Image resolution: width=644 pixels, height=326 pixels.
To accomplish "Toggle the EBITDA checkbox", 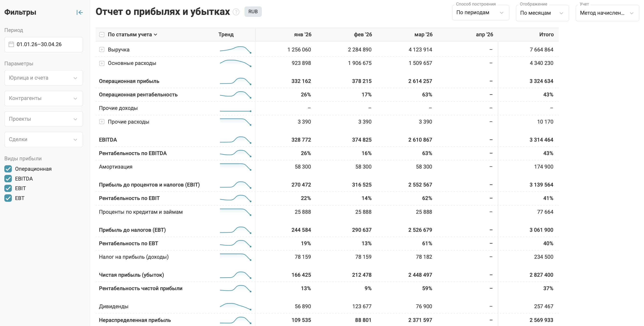I will pyautogui.click(x=8, y=179).
